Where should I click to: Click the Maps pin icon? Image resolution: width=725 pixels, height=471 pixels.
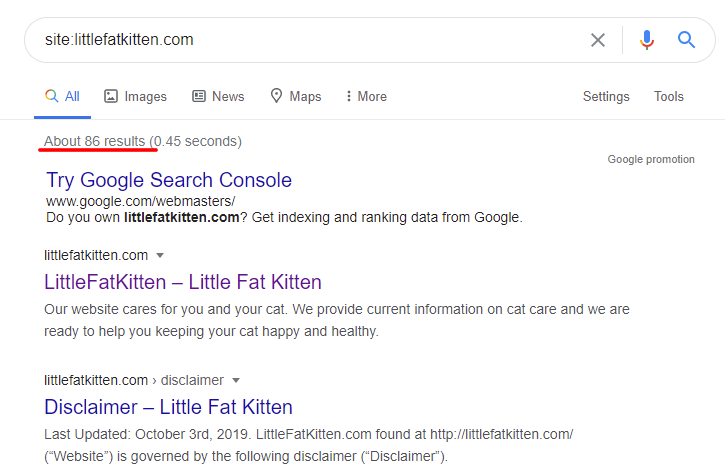[x=277, y=97]
